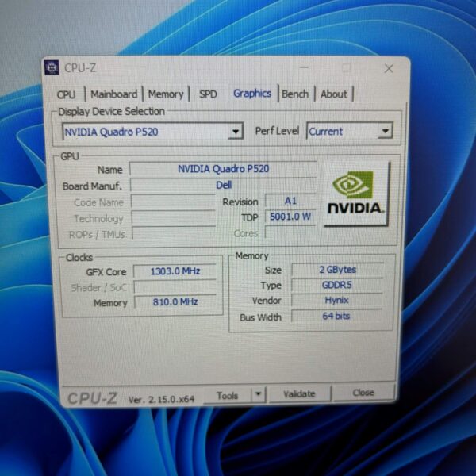Click the TDP 5001.0 W value

[290, 217]
